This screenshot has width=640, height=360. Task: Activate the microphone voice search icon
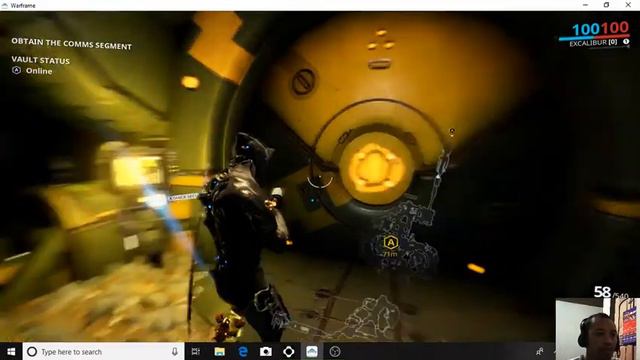click(175, 351)
